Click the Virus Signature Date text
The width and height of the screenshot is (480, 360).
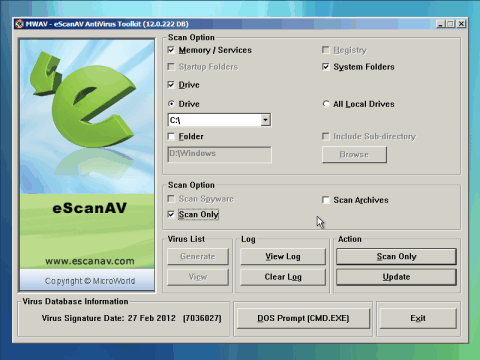[131, 318]
